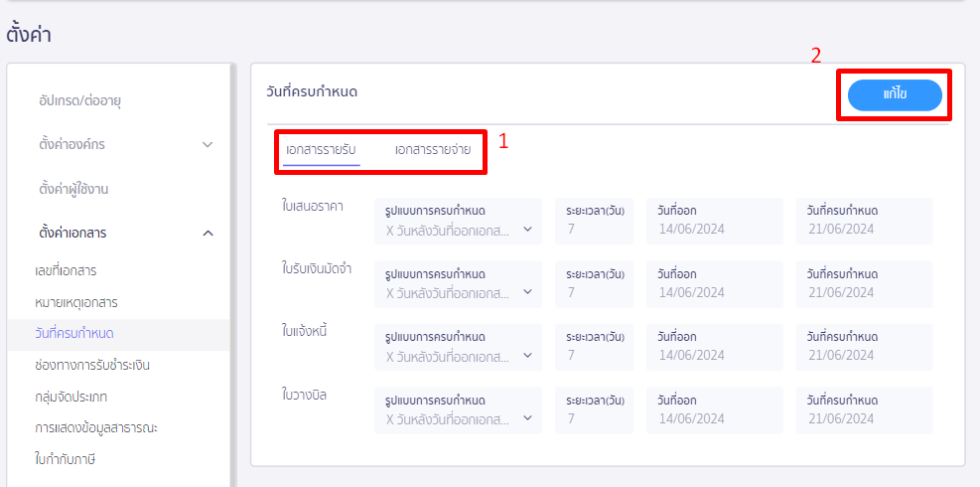Viewport: 980px width, 487px height.
Task: Open the เลขที่เอกสาร settings page
Action: (66, 271)
